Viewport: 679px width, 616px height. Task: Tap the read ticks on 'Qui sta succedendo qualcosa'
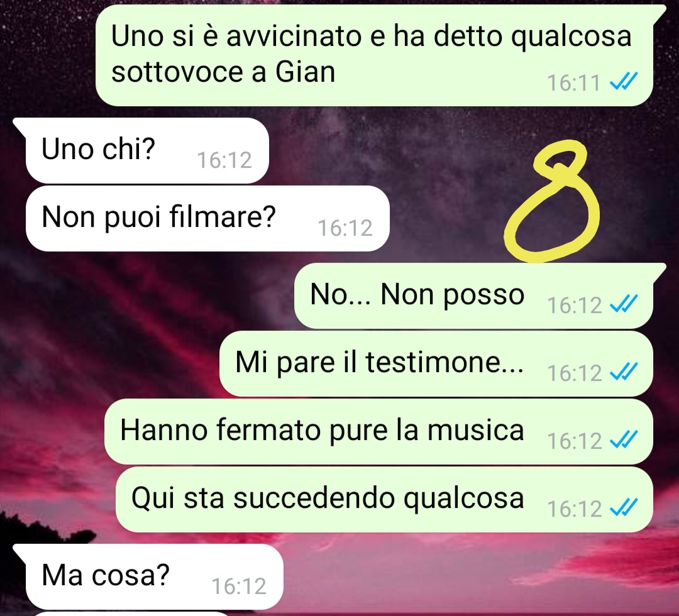point(624,507)
